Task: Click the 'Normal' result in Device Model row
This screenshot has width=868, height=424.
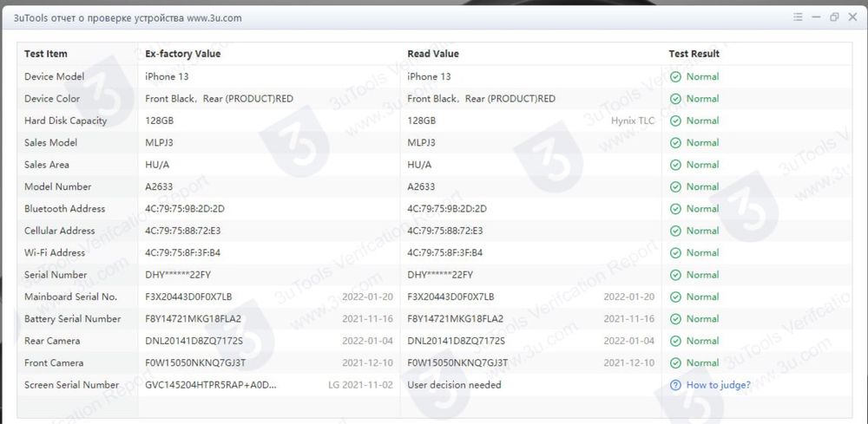Action: click(x=702, y=76)
